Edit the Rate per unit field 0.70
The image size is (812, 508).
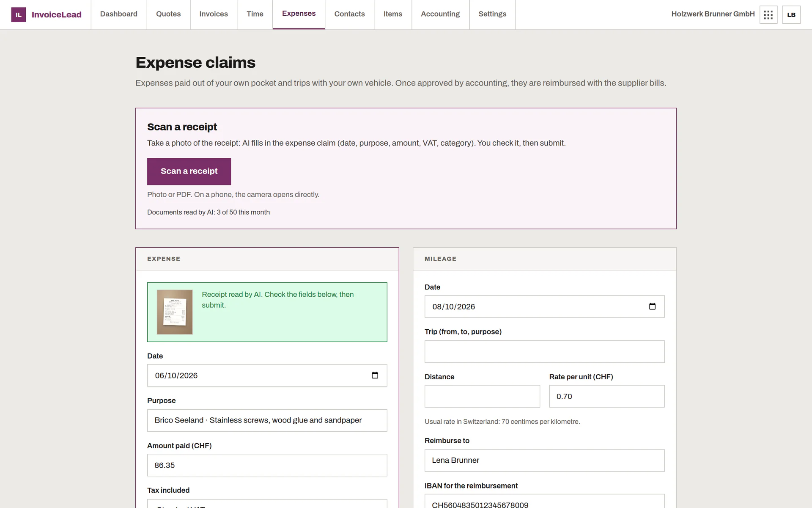606,396
